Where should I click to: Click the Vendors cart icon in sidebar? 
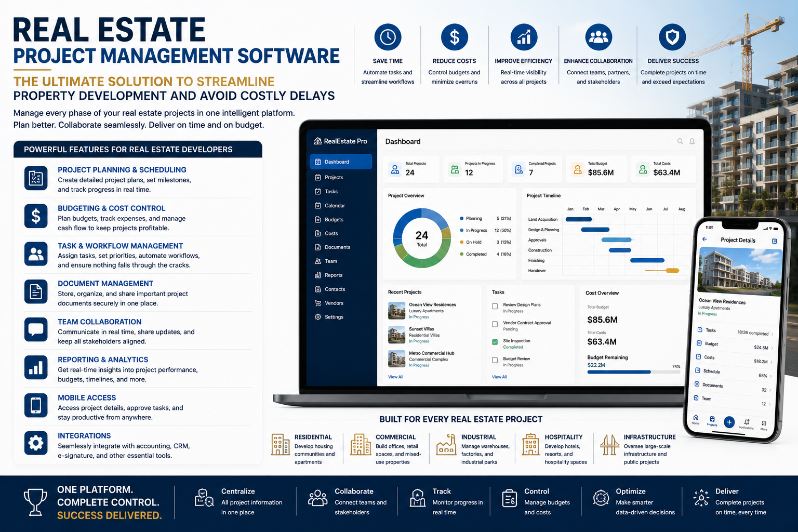(318, 303)
